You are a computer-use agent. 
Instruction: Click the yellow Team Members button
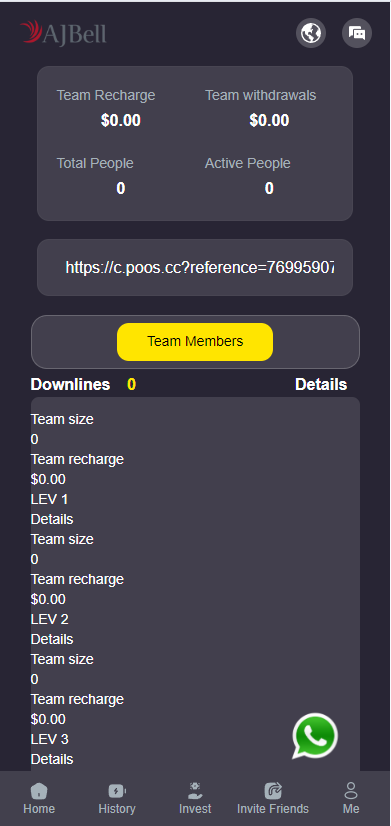tap(195, 342)
